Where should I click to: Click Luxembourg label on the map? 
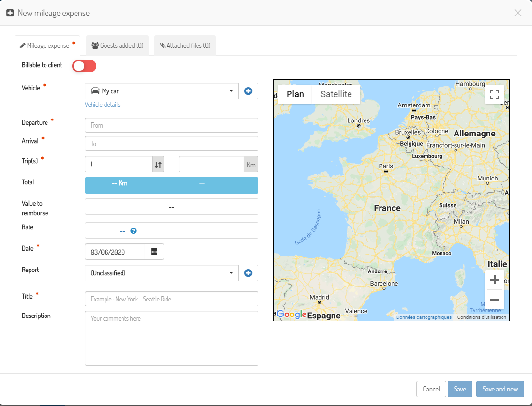(x=427, y=156)
